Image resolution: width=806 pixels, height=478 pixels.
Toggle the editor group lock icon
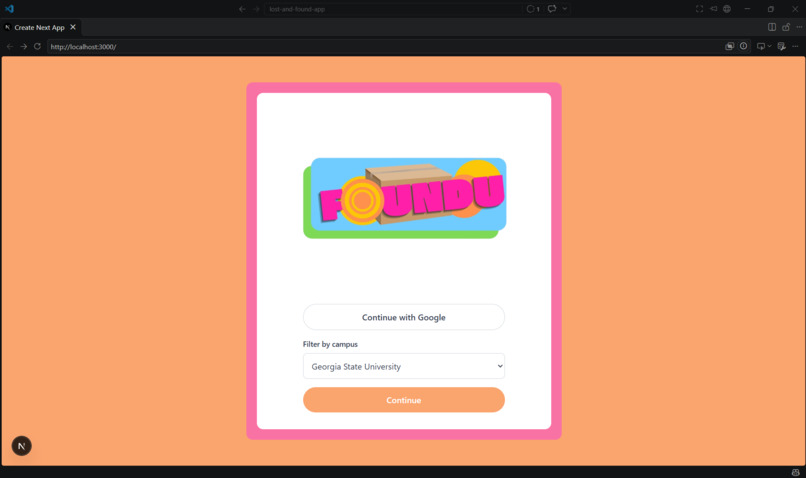(786, 27)
